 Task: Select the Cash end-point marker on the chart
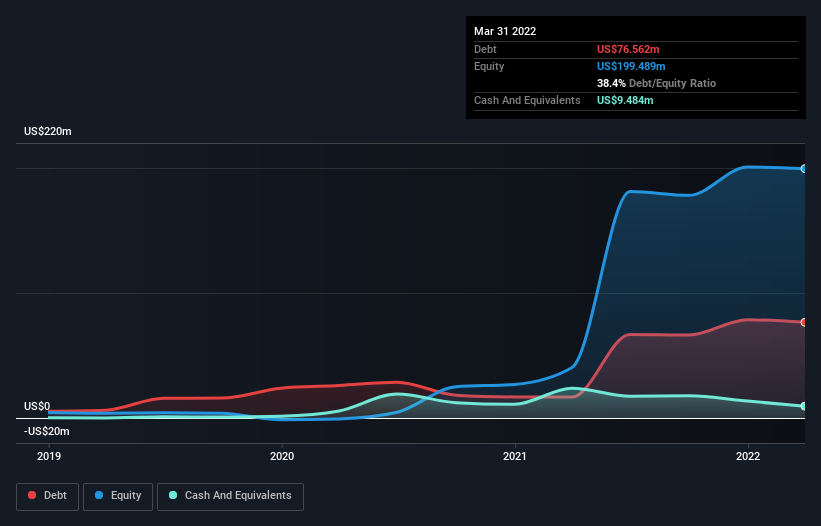pyautogui.click(x=804, y=406)
